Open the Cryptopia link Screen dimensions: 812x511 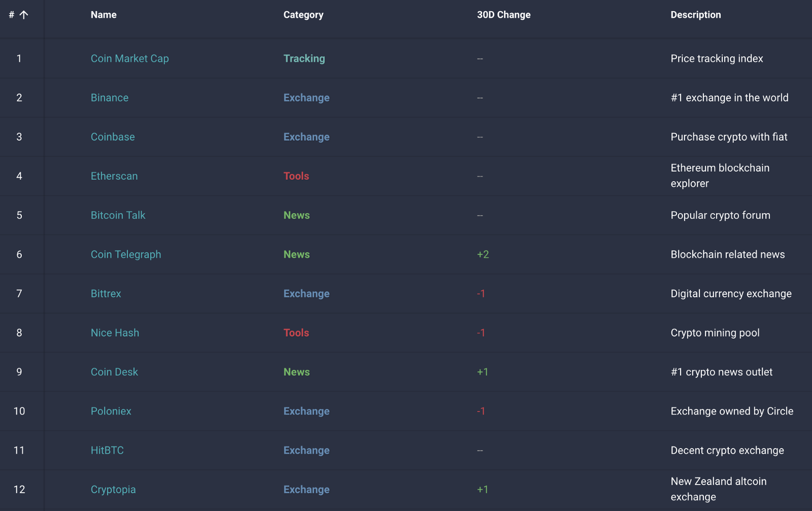[x=113, y=489]
